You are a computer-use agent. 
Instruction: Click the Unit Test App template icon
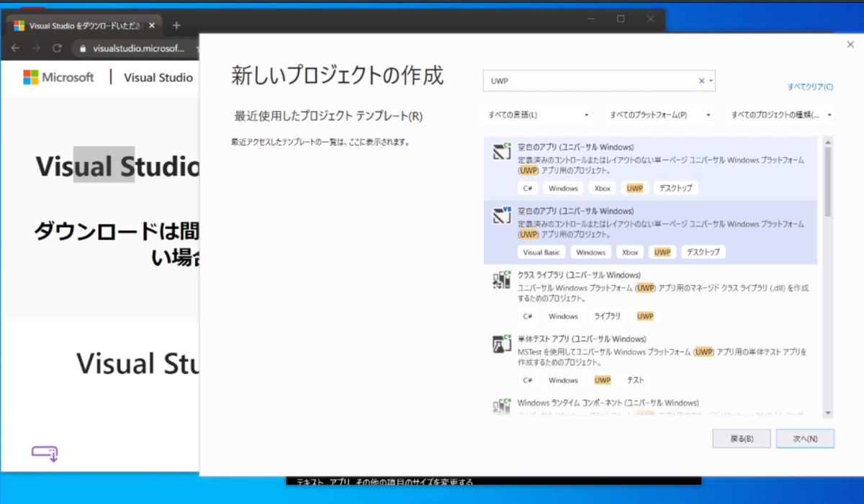point(500,344)
